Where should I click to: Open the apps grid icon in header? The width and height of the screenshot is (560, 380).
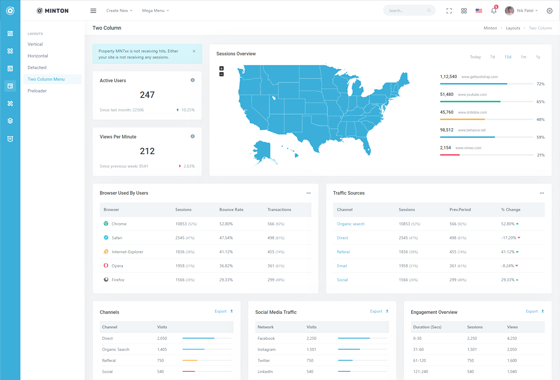pyautogui.click(x=464, y=11)
